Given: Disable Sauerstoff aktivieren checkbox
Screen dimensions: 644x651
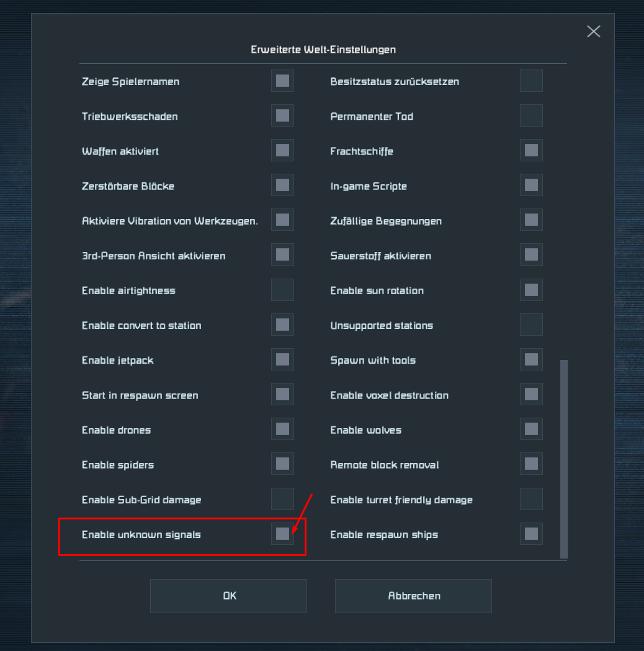Looking at the screenshot, I should coord(531,255).
